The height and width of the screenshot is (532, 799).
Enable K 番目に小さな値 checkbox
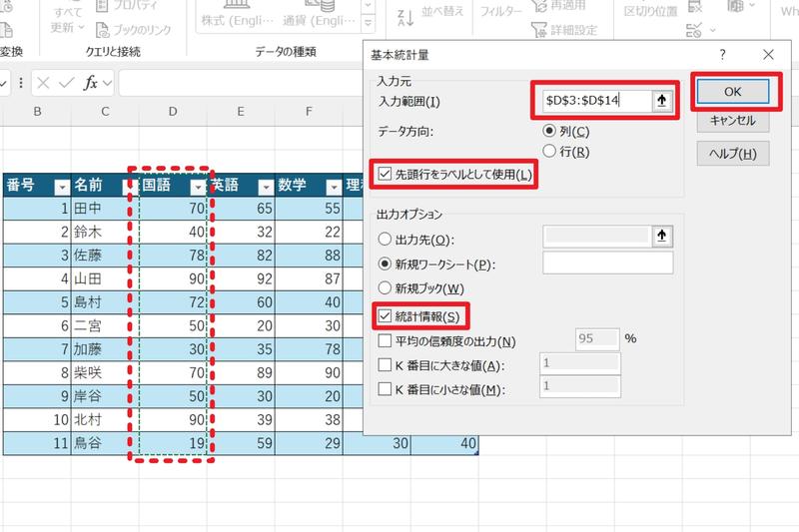385,389
